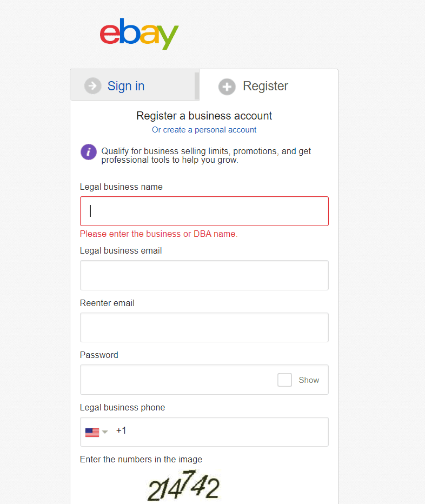Image resolution: width=425 pixels, height=504 pixels.
Task: Open the create a personal account link
Action: click(204, 130)
